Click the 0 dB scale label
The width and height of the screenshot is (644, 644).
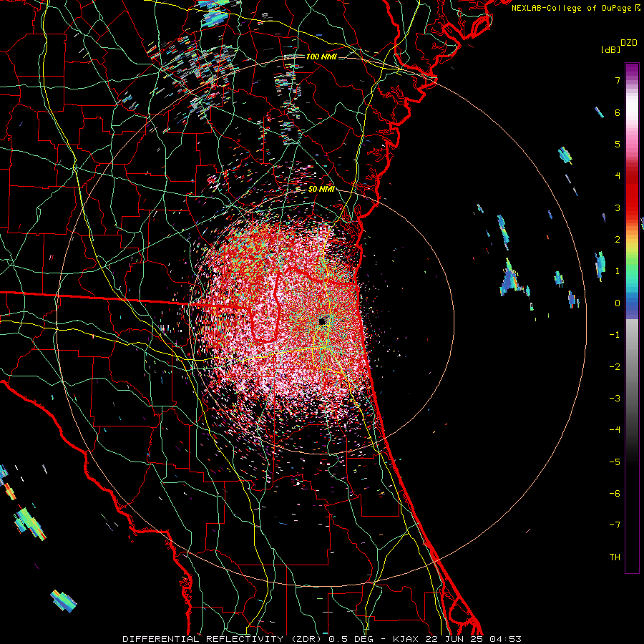point(618,303)
